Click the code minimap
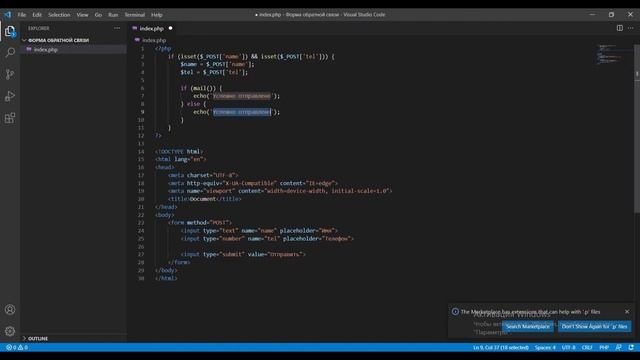This screenshot has width=640, height=360. (610, 55)
